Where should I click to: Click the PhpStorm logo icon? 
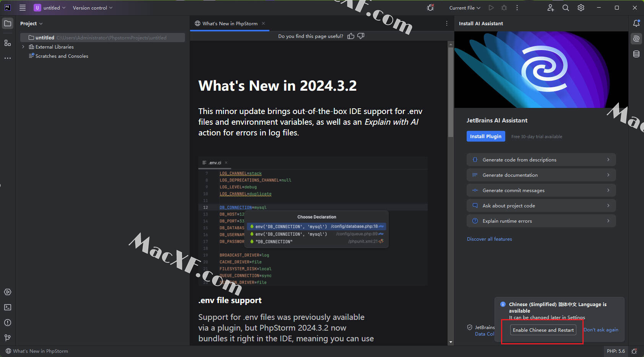tap(7, 8)
